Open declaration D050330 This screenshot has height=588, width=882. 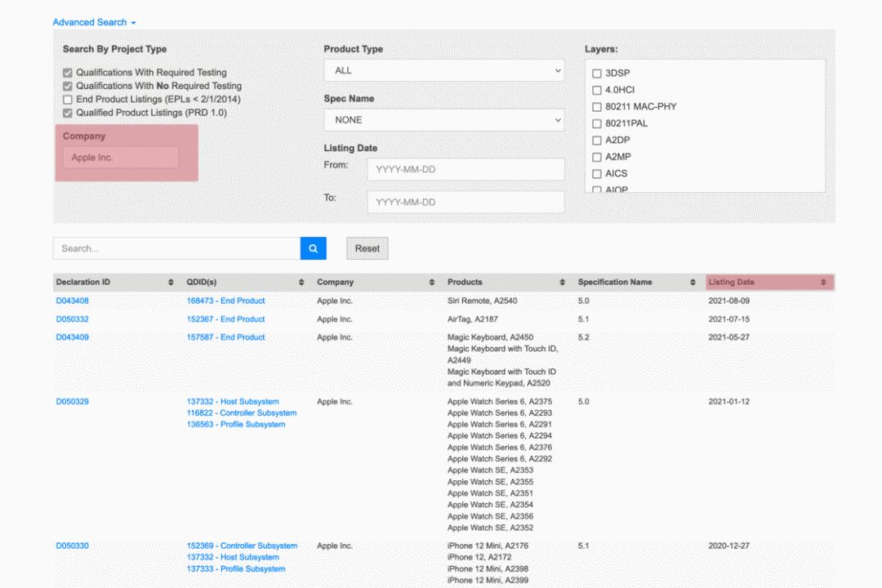pyautogui.click(x=72, y=546)
